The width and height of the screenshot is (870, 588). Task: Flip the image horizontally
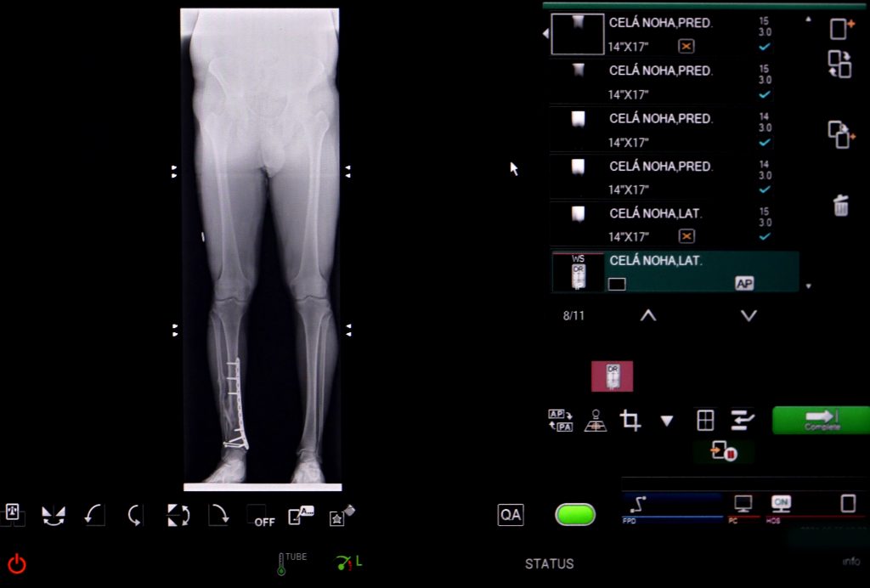click(54, 515)
